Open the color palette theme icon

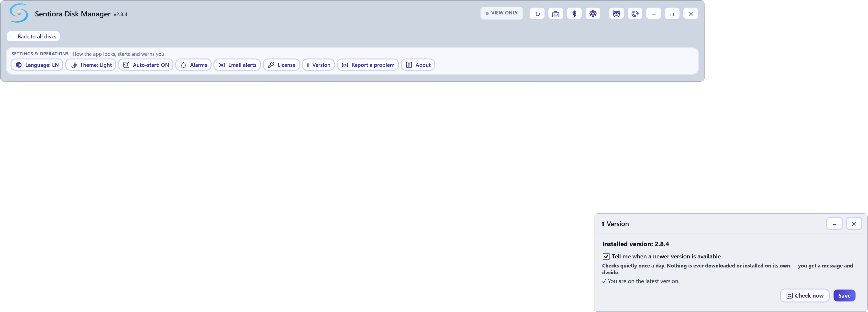click(635, 14)
